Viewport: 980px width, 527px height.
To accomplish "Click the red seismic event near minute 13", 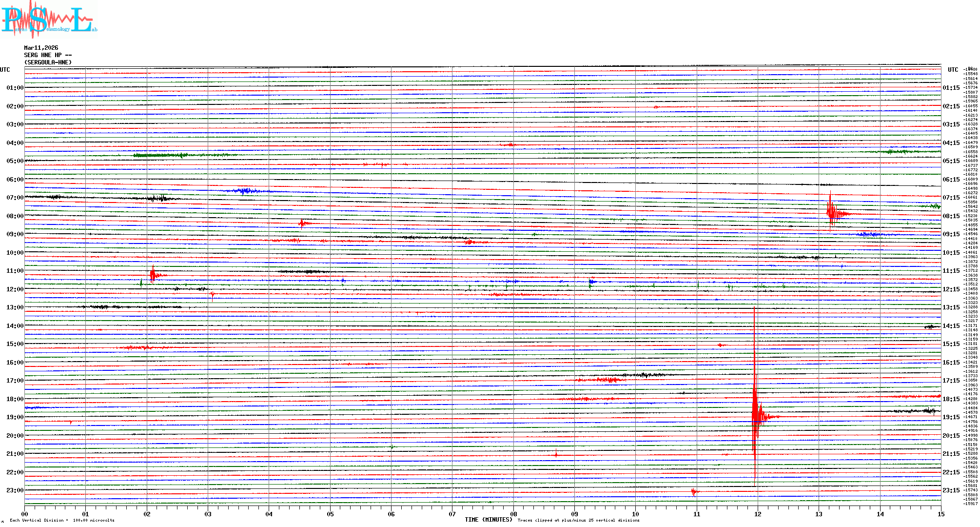I will click(831, 213).
